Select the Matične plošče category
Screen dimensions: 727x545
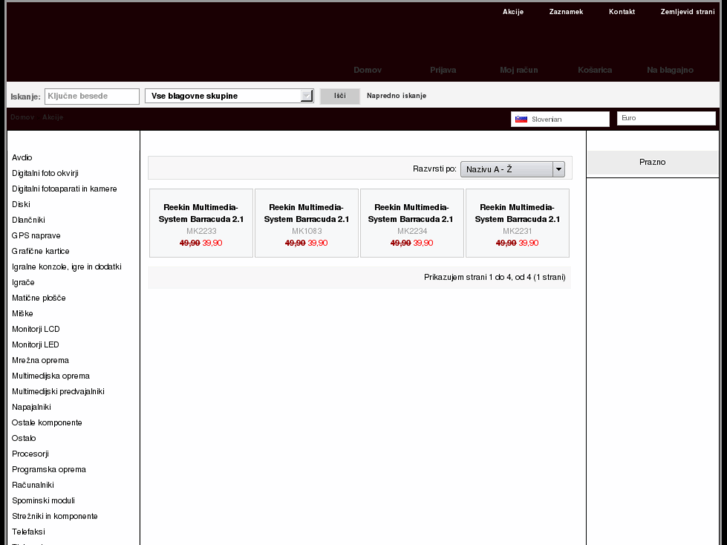click(x=38, y=298)
